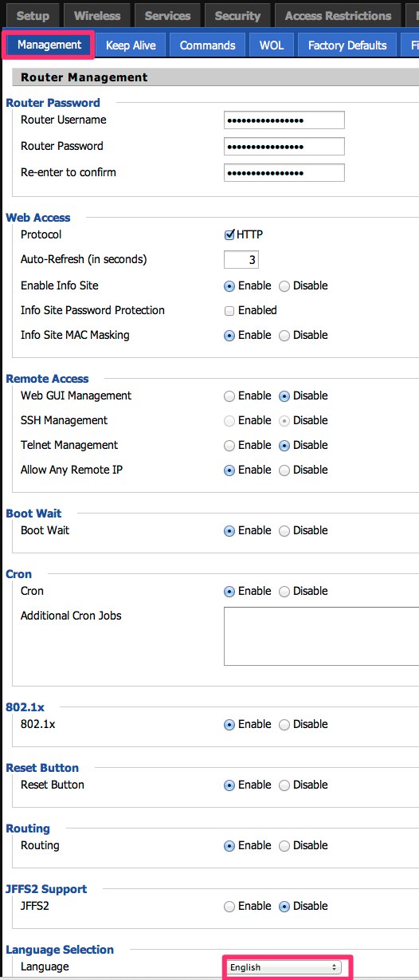Click the Additional Cron Jobs text area
The image size is (419, 980).
click(x=321, y=636)
